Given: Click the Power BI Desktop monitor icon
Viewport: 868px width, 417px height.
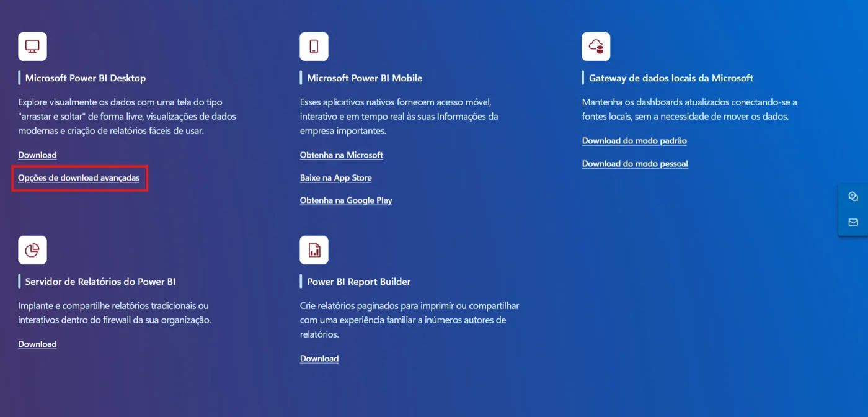Looking at the screenshot, I should click(x=32, y=47).
